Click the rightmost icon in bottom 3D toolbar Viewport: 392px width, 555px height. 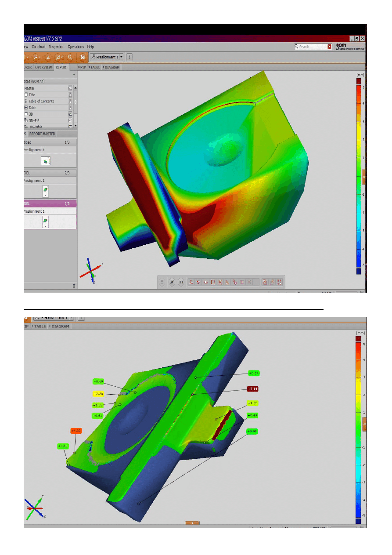(280, 282)
